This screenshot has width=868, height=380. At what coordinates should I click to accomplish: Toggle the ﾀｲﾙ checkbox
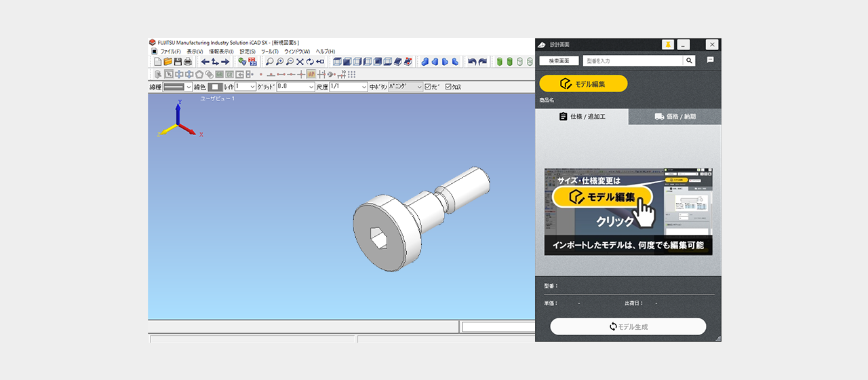click(428, 87)
